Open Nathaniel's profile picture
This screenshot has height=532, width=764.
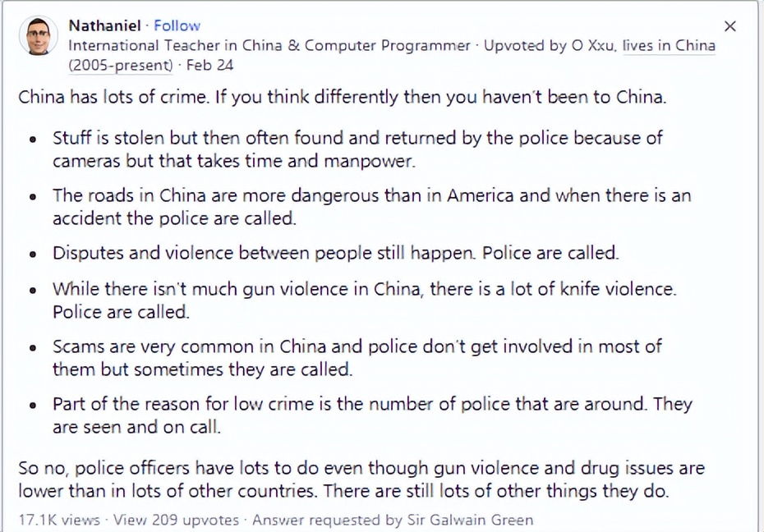point(38,37)
